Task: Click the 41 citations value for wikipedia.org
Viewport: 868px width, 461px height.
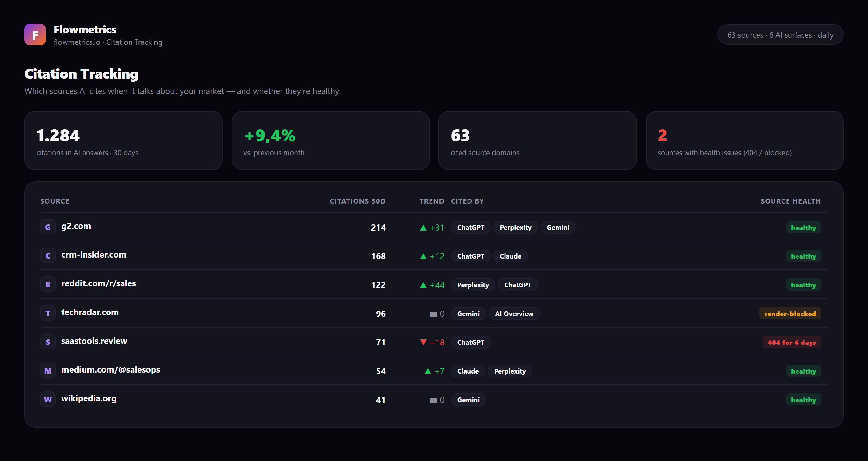Action: pos(381,400)
